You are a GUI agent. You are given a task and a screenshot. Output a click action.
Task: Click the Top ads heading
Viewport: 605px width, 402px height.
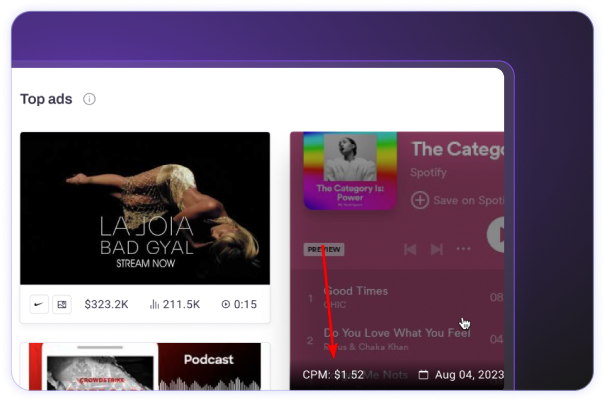pos(46,100)
